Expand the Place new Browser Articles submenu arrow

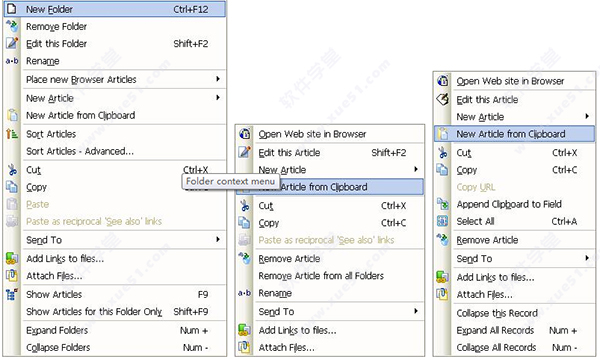point(218,79)
